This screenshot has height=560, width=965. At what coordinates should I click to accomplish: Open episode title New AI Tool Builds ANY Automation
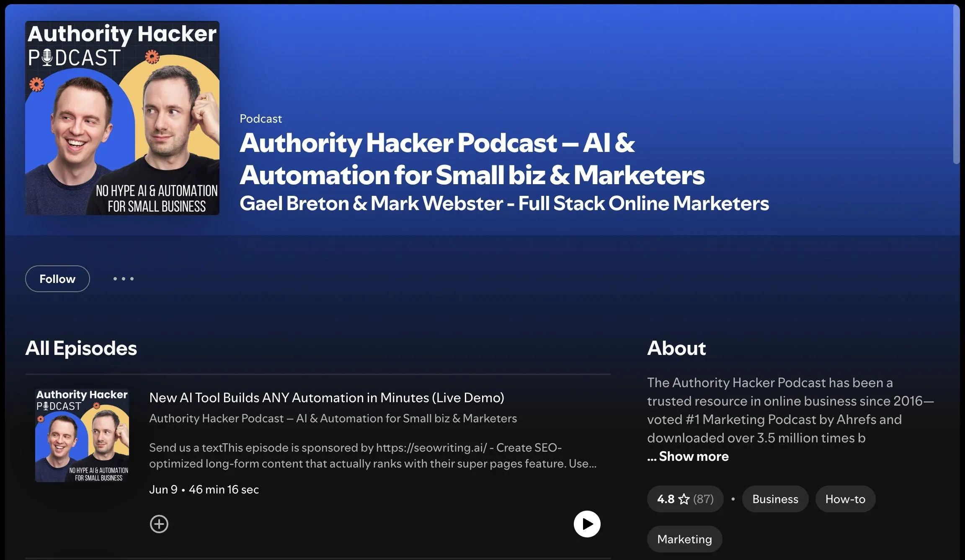(327, 398)
